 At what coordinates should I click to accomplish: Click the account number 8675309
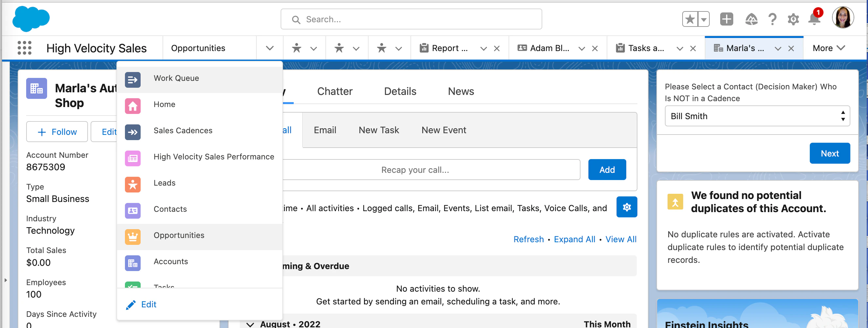[x=46, y=167]
